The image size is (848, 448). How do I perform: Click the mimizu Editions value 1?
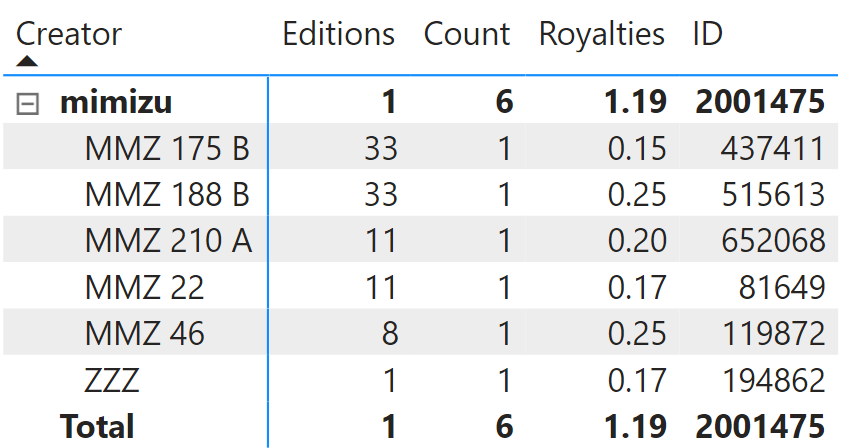[389, 102]
